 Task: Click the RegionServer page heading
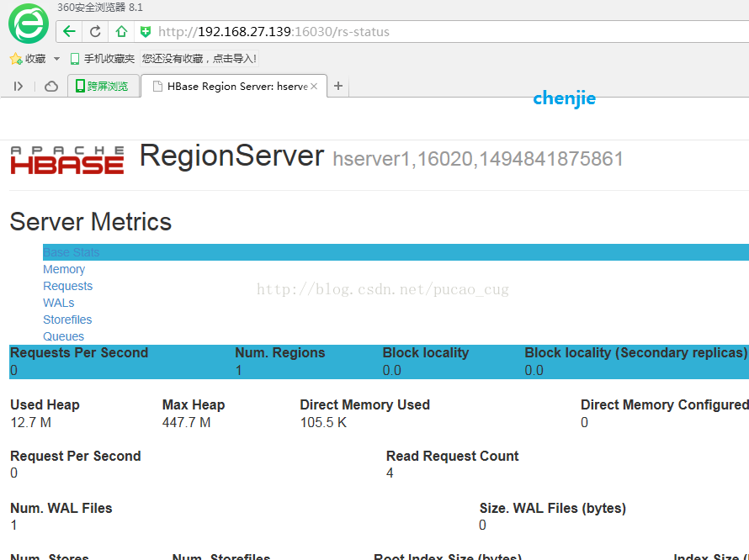click(x=231, y=156)
